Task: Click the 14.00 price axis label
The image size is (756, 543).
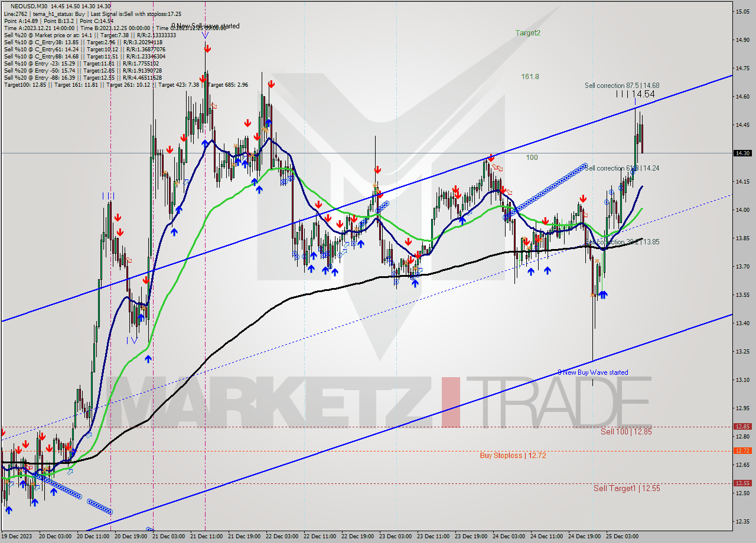Action: pyautogui.click(x=742, y=210)
